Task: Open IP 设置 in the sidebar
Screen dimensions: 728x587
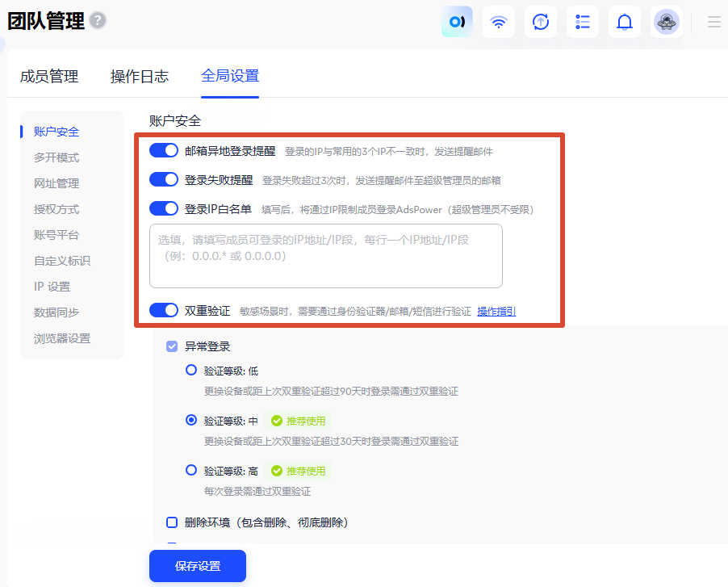Action: click(52, 287)
